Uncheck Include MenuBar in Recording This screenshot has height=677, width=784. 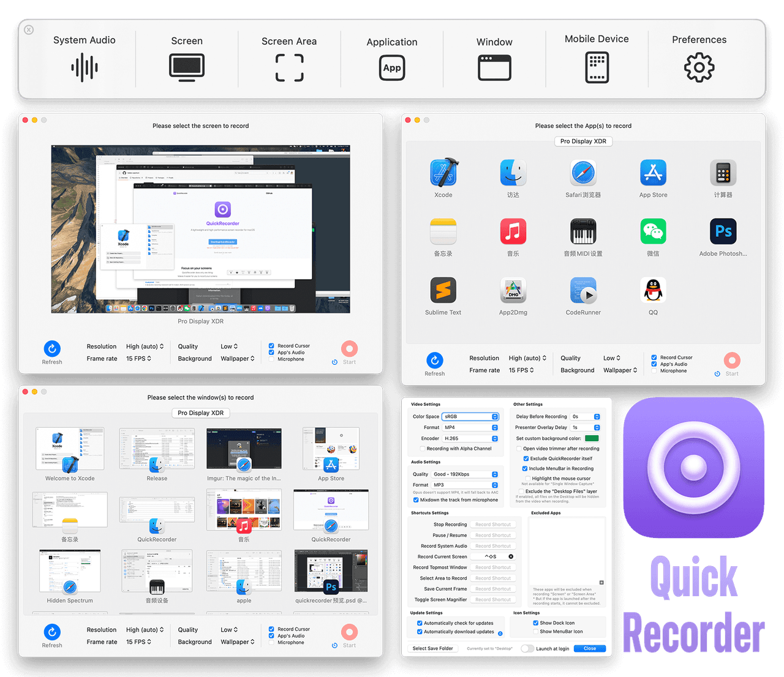tap(526, 468)
